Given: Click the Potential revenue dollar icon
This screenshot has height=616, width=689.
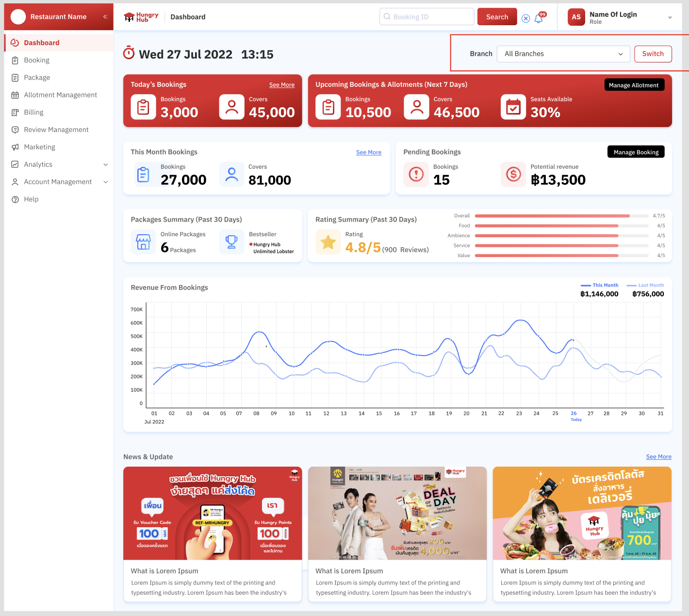Looking at the screenshot, I should (x=513, y=174).
